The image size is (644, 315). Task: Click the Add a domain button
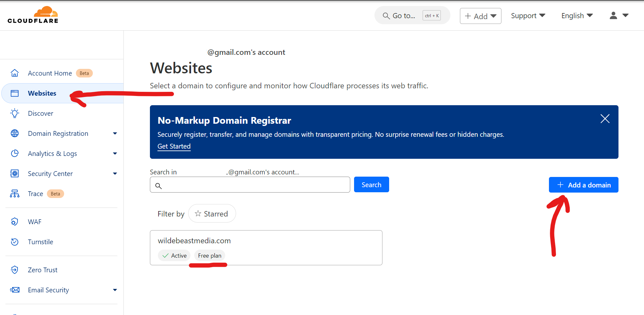coord(583,185)
